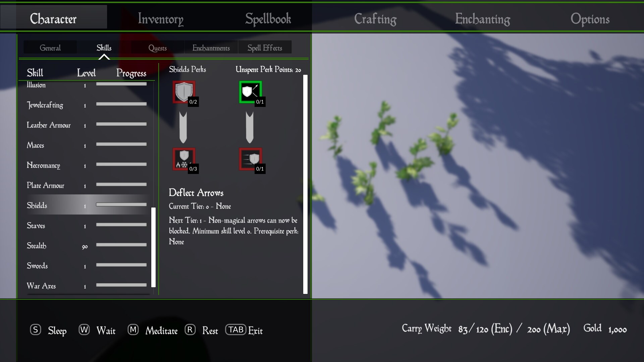This screenshot has width=644, height=362.
Task: Click the Shields skill progress bar
Action: [x=121, y=204]
